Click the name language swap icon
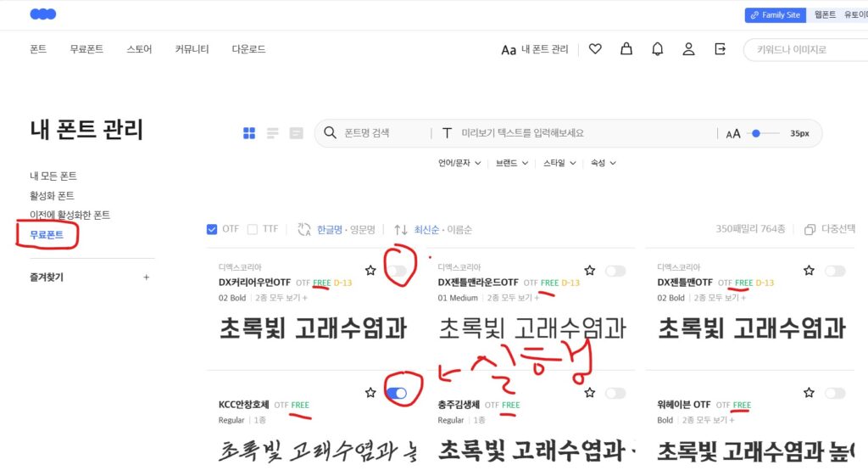868x476 pixels. point(304,229)
